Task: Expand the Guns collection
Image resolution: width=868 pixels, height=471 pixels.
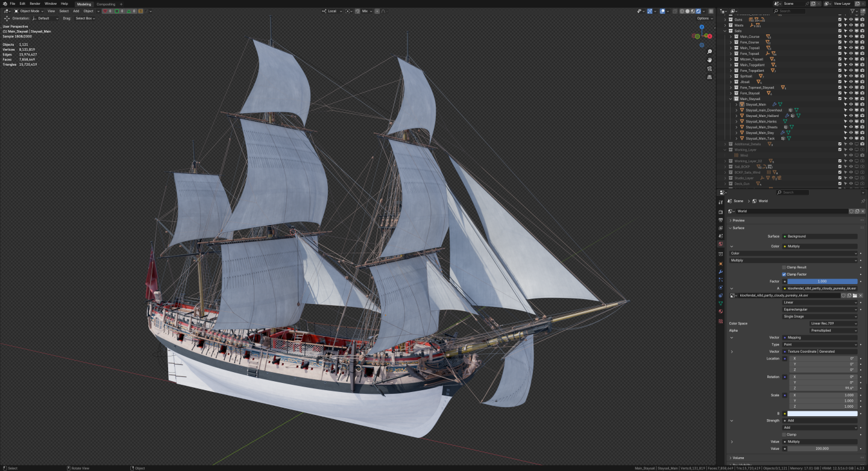Action: [x=725, y=19]
